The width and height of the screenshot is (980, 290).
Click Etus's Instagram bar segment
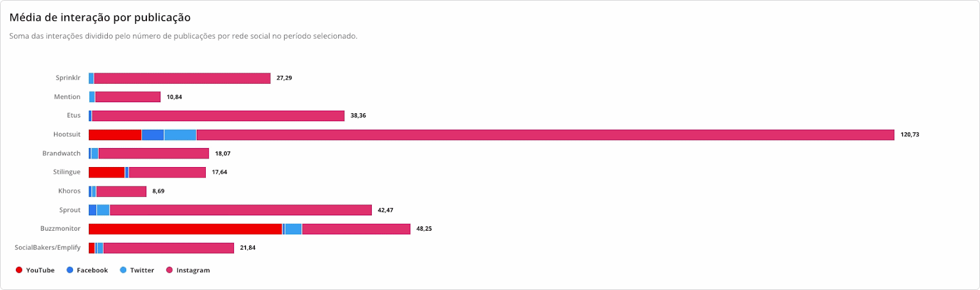tap(218, 116)
